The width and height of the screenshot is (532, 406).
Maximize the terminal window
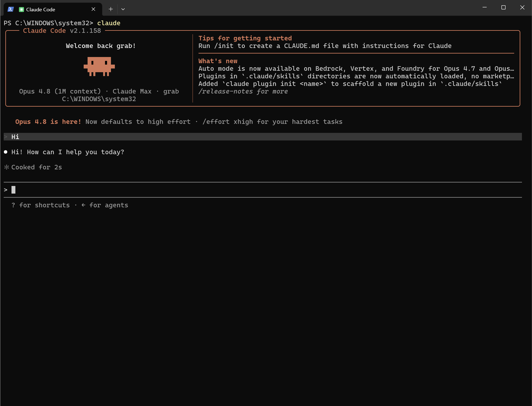coord(503,8)
